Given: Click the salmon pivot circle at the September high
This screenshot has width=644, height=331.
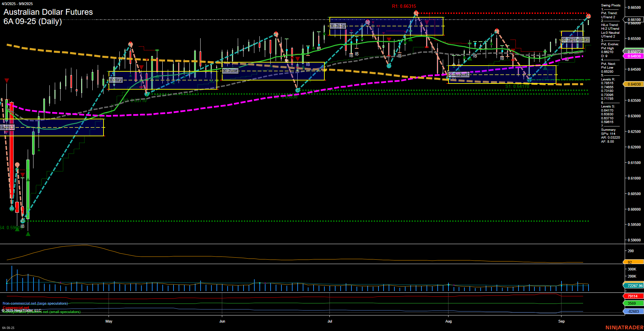Looking at the screenshot, I should click(588, 16).
